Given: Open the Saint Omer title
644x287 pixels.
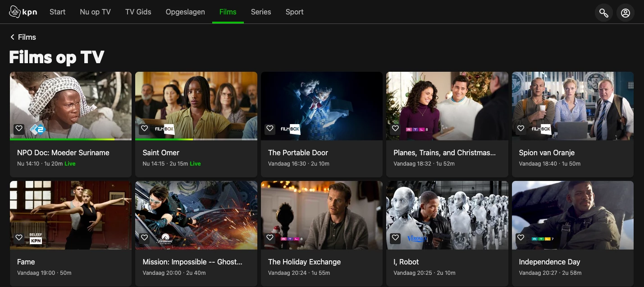Looking at the screenshot, I should click(x=161, y=153).
